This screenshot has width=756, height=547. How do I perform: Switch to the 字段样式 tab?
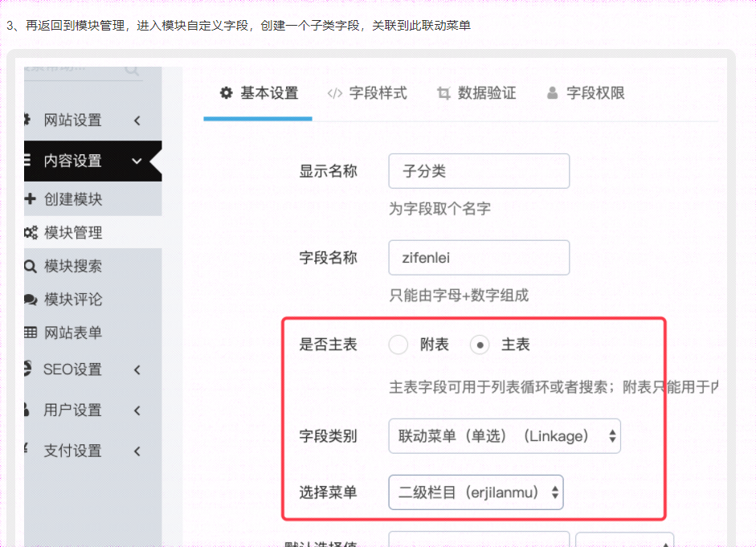(x=367, y=93)
